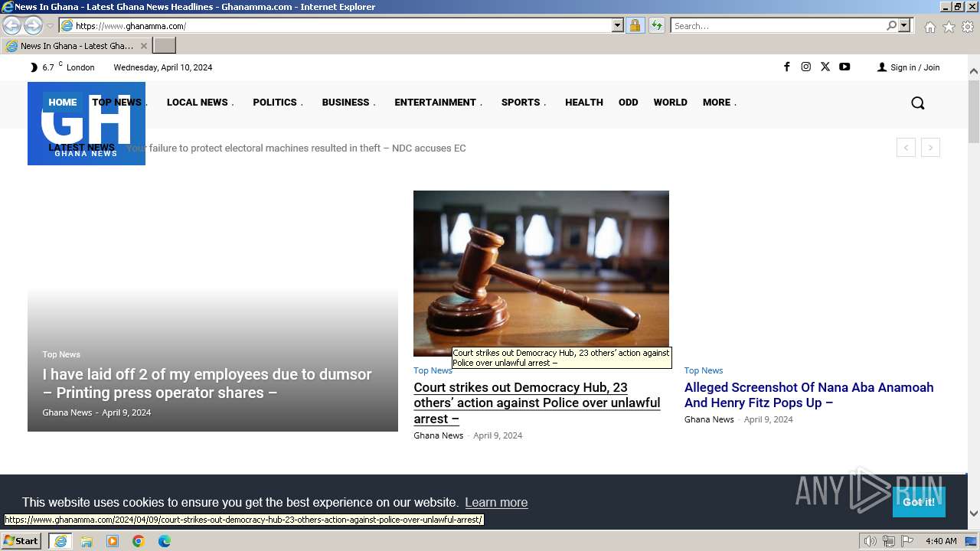980x551 pixels.
Task: Open 'Court strikes out Democracy Hub' headline
Action: tap(537, 403)
